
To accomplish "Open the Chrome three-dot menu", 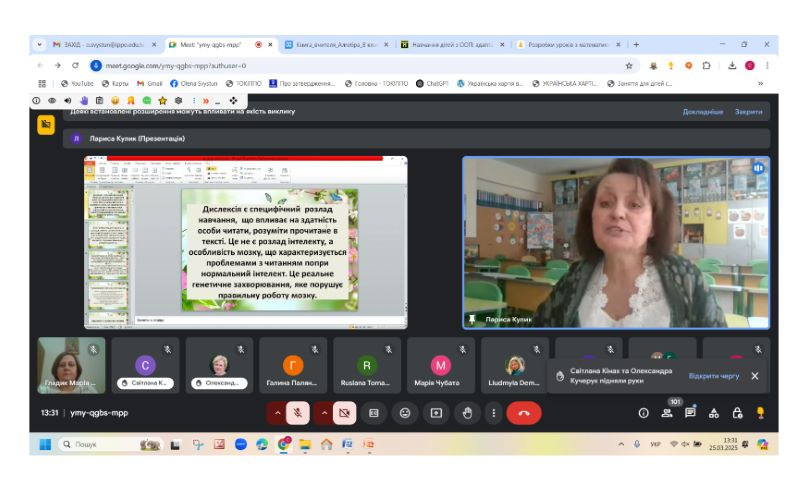I will [x=767, y=65].
